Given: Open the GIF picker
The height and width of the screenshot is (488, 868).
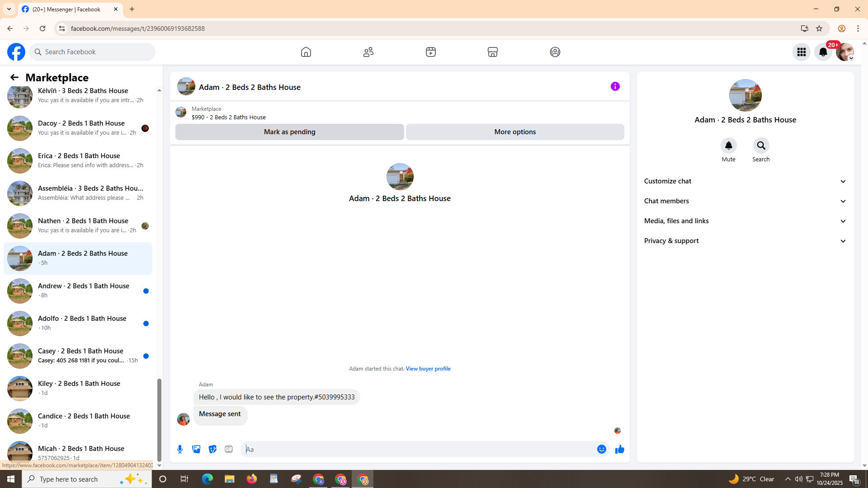Looking at the screenshot, I should coord(229,449).
